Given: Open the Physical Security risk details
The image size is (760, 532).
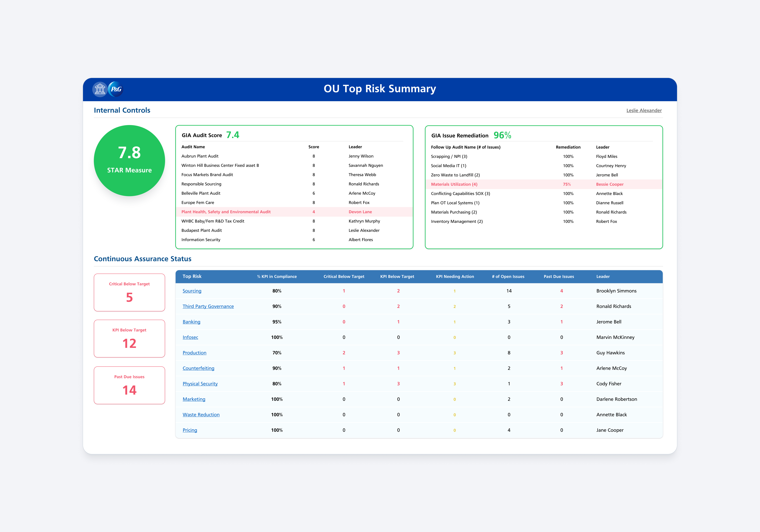Looking at the screenshot, I should point(200,383).
